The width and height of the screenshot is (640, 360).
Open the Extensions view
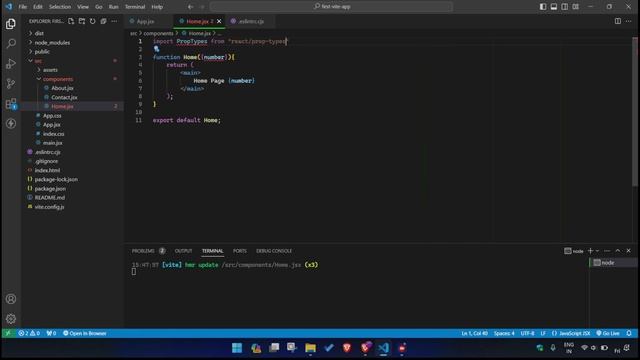[x=11, y=104]
